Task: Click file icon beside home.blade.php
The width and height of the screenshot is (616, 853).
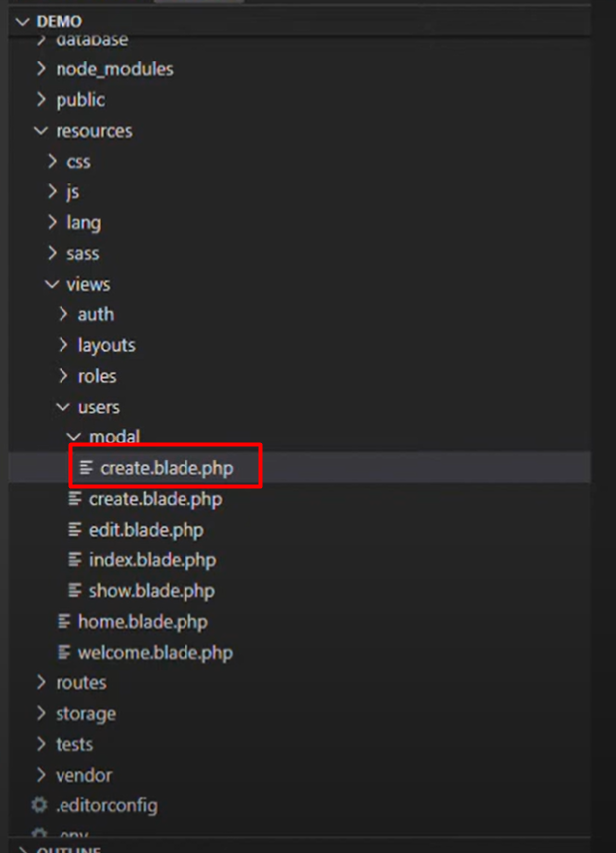Action: coord(64,621)
